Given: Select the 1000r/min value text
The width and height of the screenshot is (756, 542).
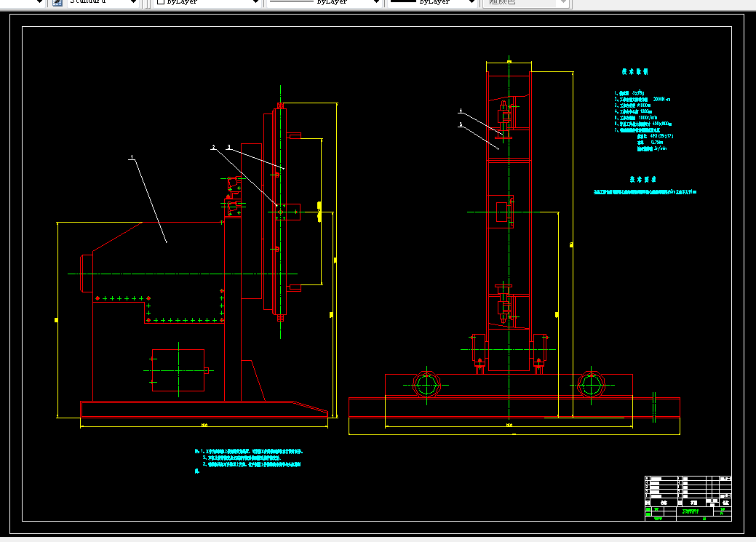Looking at the screenshot, I should (648, 118).
